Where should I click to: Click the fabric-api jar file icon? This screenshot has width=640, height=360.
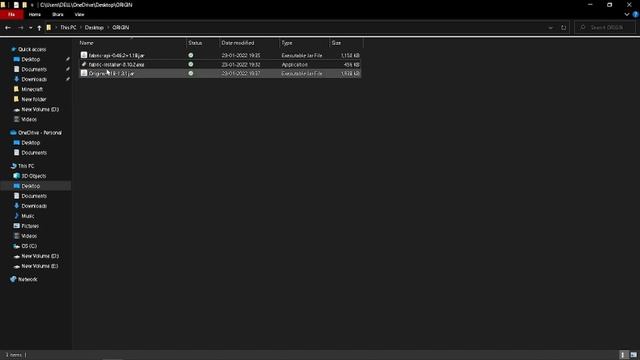(x=84, y=55)
